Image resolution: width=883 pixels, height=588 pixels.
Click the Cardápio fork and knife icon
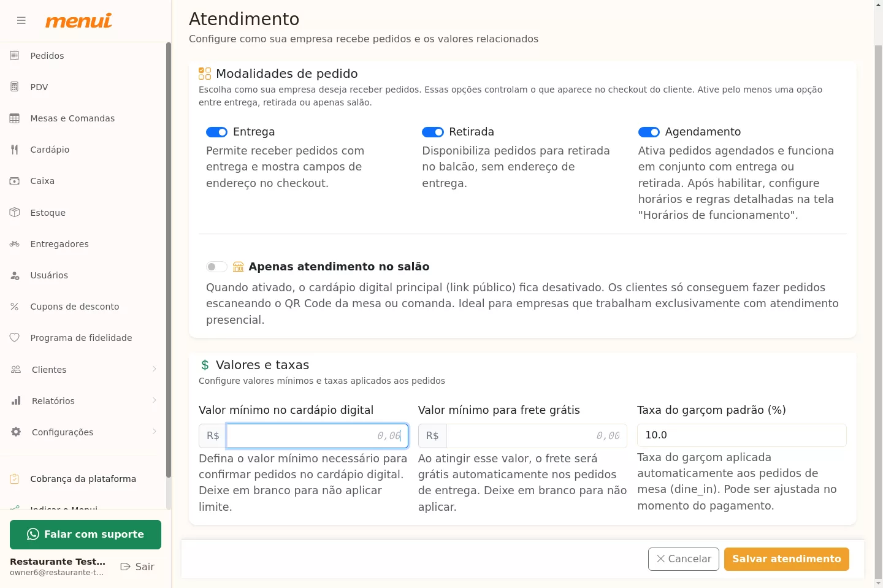[x=15, y=150]
